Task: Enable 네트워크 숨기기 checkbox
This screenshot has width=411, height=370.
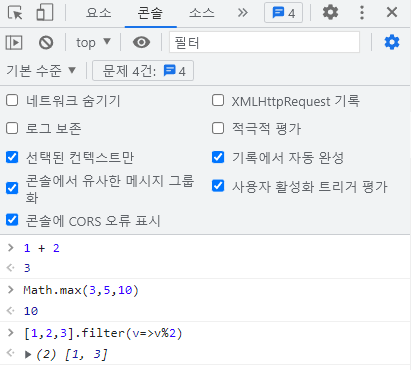Action: click(x=12, y=100)
